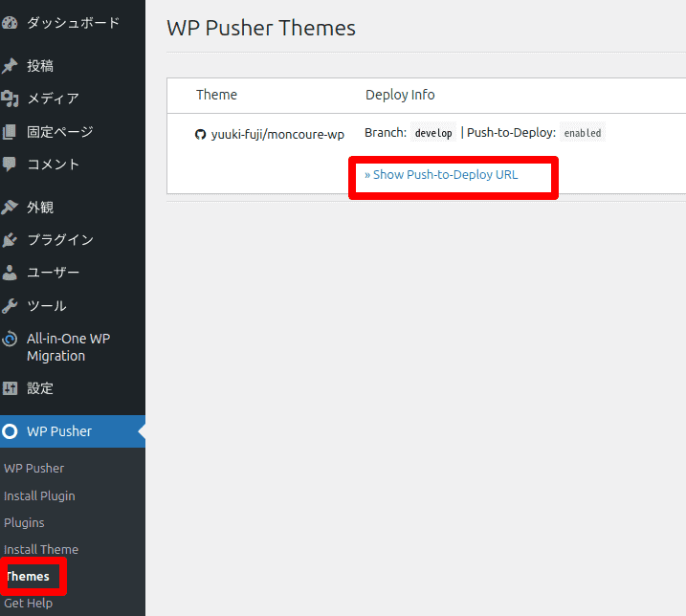Click the yuuki-fuji/moncoure-wp theme name
Image resolution: width=686 pixels, height=616 pixels.
pos(277,134)
